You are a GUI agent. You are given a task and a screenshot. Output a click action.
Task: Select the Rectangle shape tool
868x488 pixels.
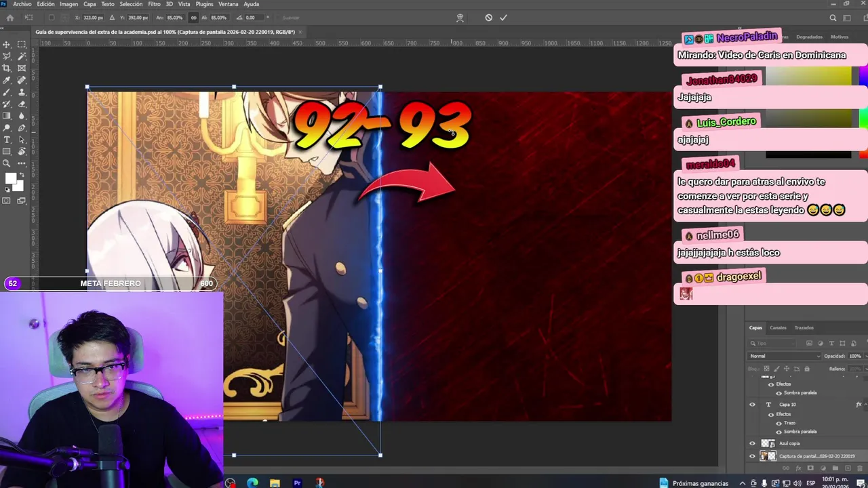pos(6,151)
